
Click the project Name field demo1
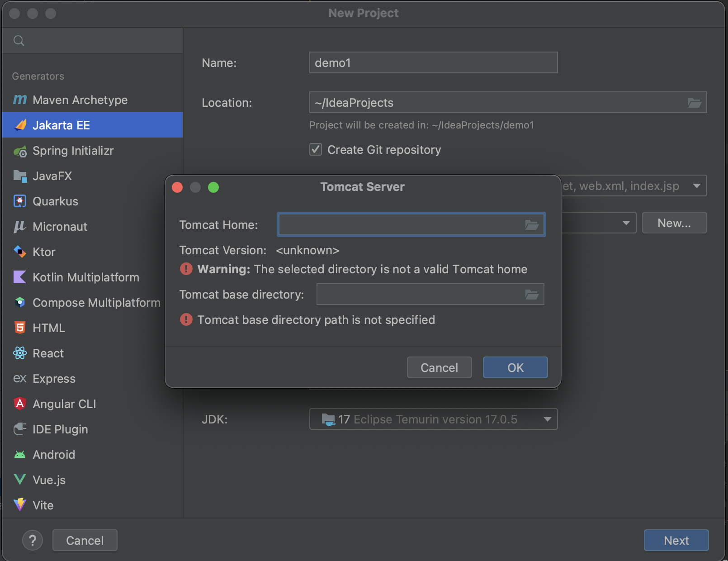[x=433, y=62]
